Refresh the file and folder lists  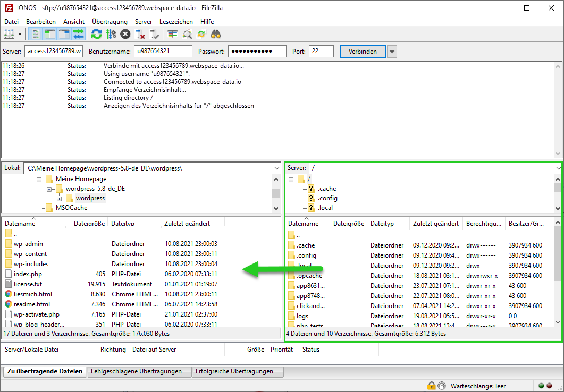coord(96,34)
